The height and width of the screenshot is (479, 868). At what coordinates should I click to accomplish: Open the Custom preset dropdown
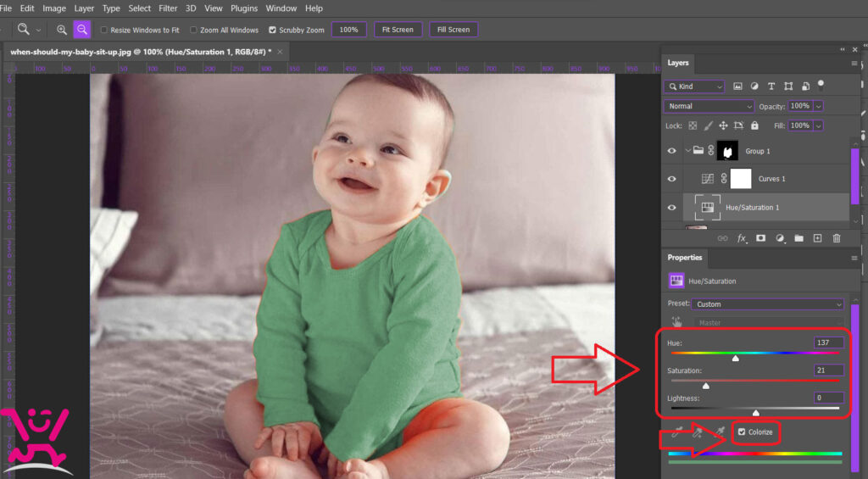tap(768, 304)
